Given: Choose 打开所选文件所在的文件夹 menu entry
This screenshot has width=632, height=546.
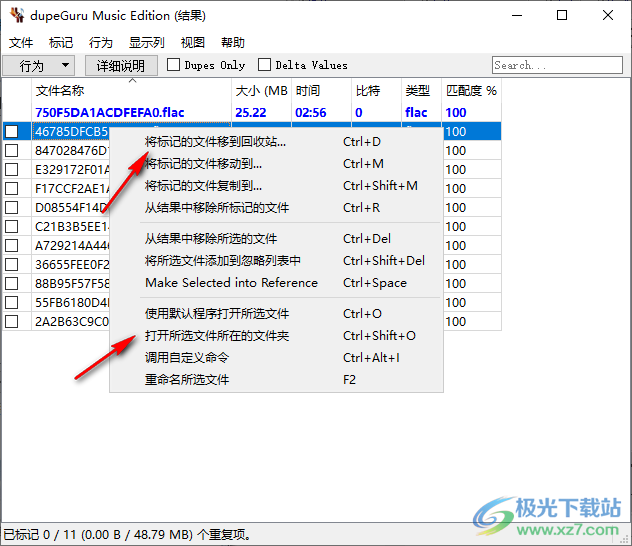Looking at the screenshot, I should coord(276,336).
